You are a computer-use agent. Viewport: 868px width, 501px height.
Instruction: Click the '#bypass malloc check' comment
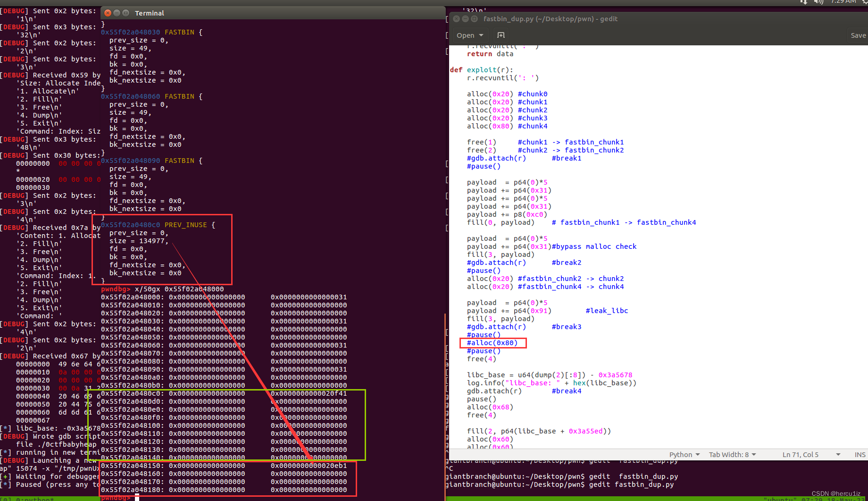[x=594, y=246]
